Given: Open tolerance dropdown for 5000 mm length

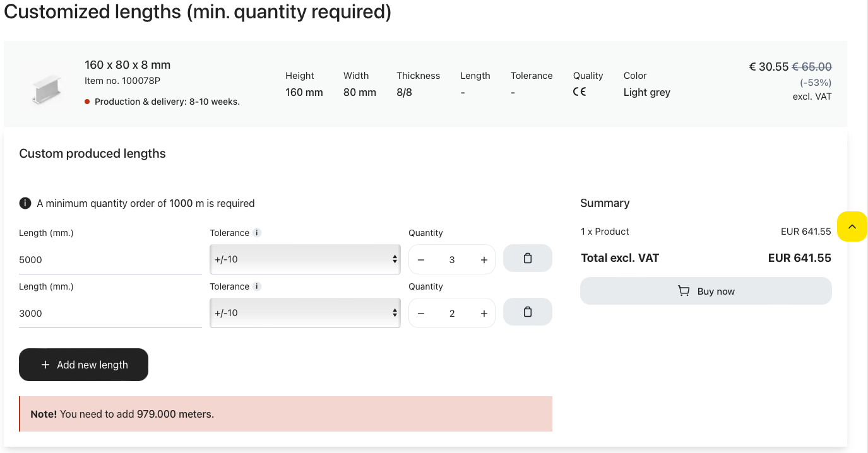Looking at the screenshot, I should 305,259.
